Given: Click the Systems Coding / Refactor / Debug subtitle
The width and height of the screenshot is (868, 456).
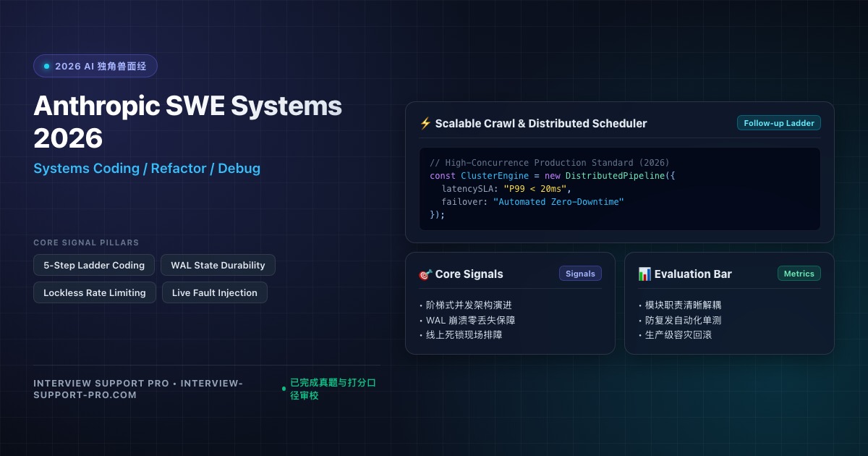Looking at the screenshot, I should (147, 168).
